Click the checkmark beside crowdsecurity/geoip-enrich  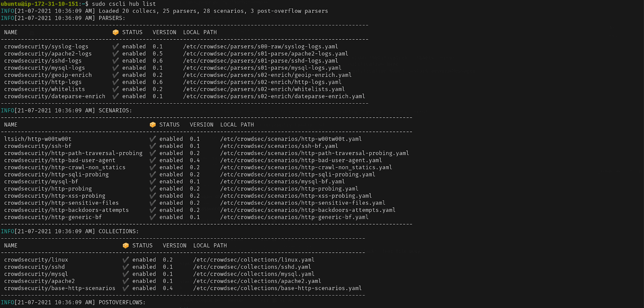(116, 75)
